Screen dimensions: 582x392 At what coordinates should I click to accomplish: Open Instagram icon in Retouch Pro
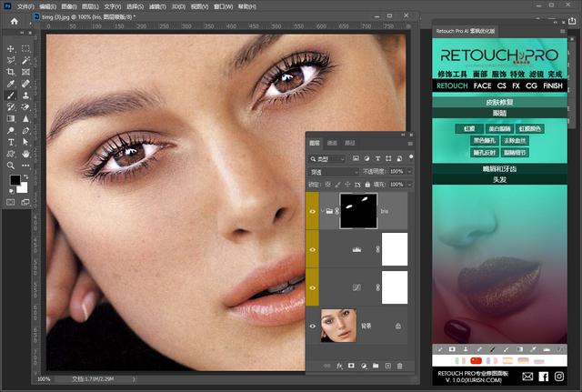tap(559, 377)
